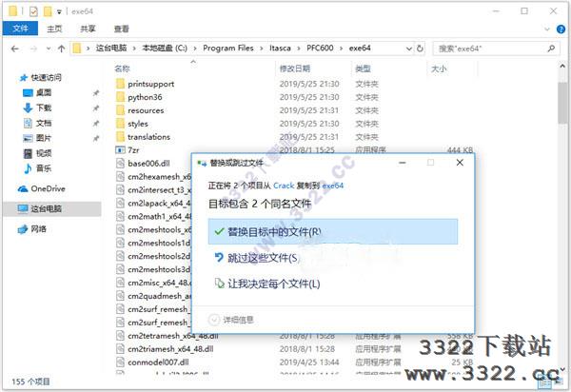This screenshot has height=392, width=571.
Task: Open the 文件 ribbon tab
Action: tap(20, 29)
